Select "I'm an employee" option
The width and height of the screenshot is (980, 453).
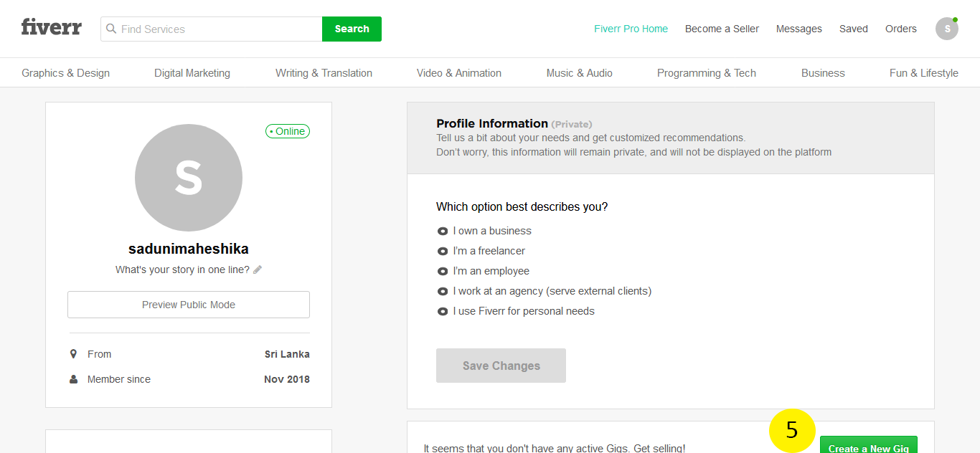[x=484, y=271]
